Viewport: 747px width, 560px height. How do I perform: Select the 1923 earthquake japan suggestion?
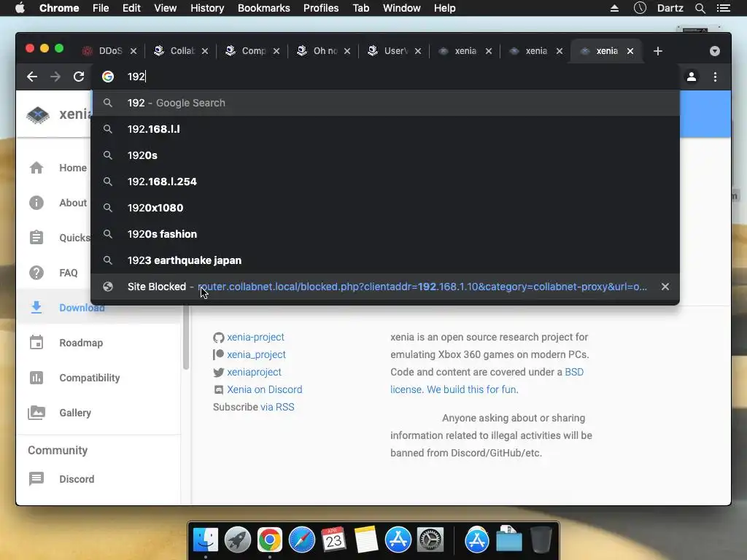pyautogui.click(x=385, y=260)
